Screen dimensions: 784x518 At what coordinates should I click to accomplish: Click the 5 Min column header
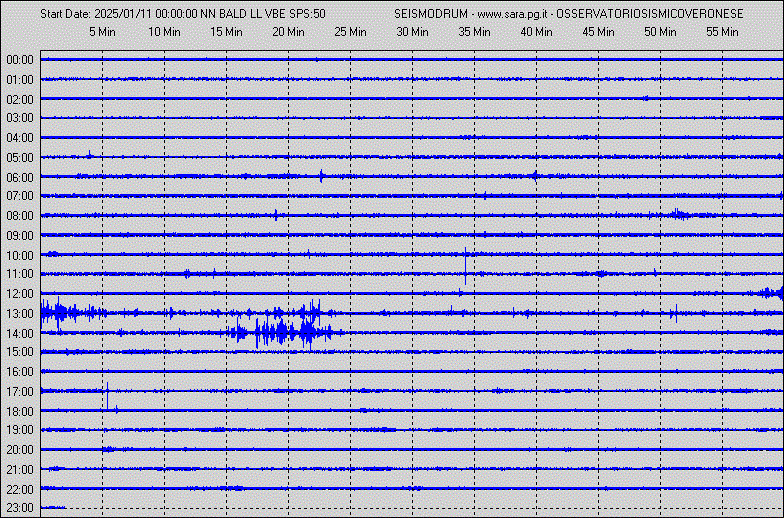pos(102,32)
